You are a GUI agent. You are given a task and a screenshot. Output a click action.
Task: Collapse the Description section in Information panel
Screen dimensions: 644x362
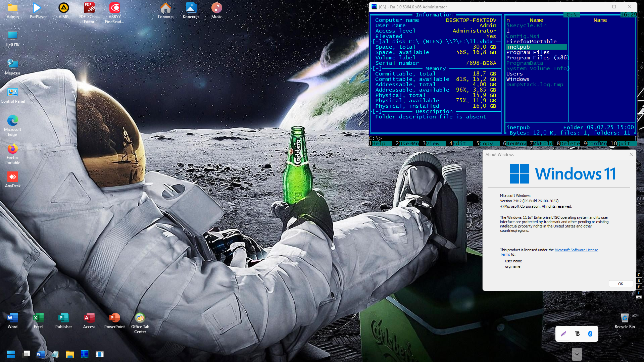tap(377, 111)
